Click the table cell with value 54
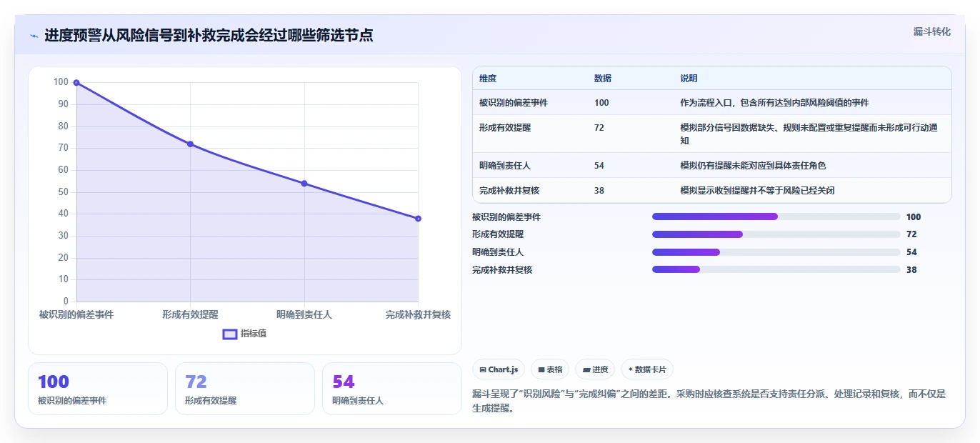 599,166
